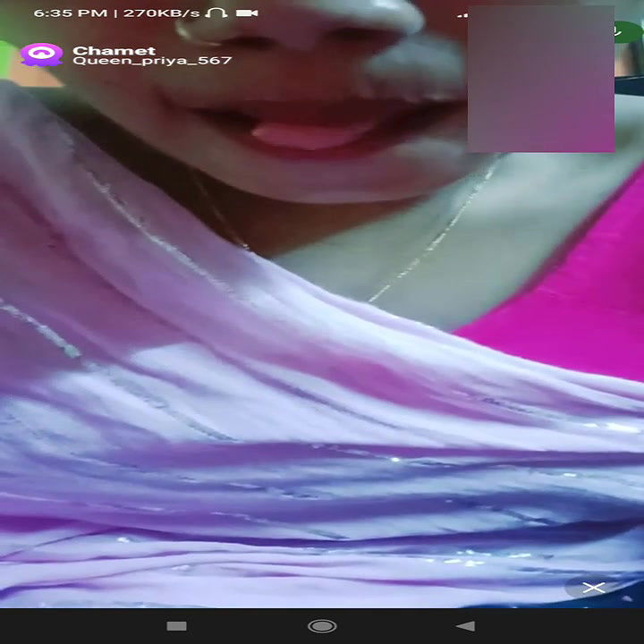Tap the video camera status icon
Viewport: 644px width, 644px height.
(247, 13)
